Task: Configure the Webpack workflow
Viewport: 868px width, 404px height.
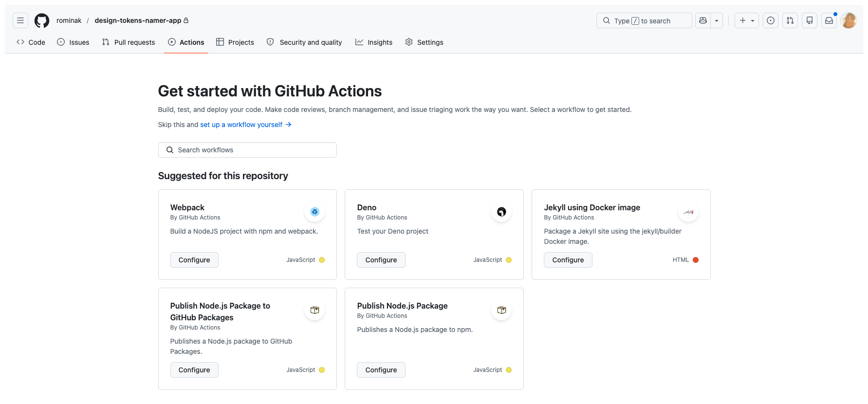Action: [x=194, y=260]
